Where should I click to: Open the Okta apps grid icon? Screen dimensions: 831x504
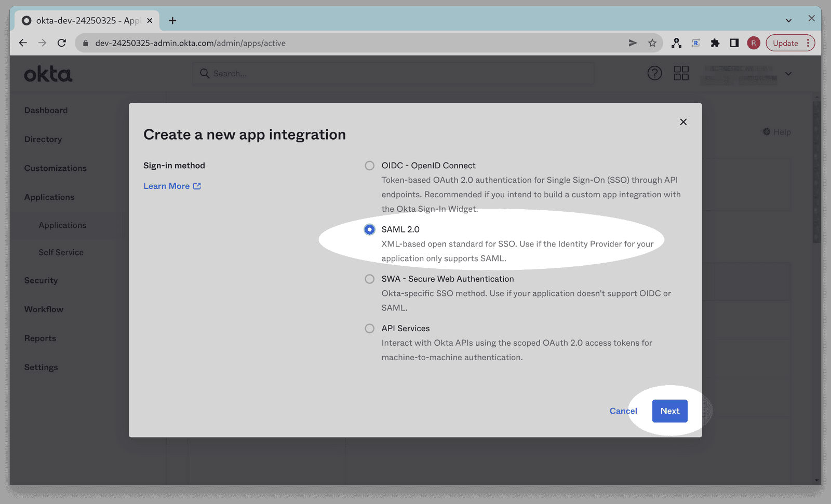point(681,73)
